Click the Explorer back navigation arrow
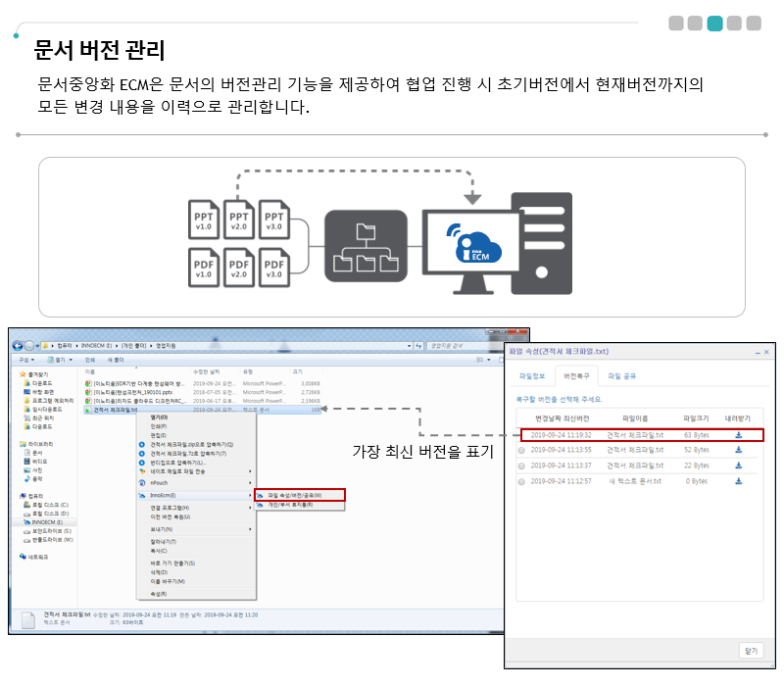This screenshot has height=686, width=784. point(19,346)
